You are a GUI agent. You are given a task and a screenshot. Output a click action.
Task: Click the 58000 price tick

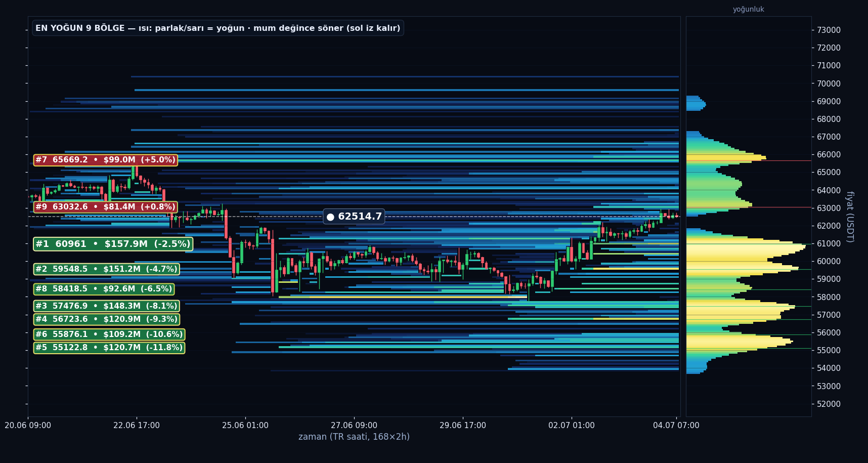pyautogui.click(x=829, y=297)
